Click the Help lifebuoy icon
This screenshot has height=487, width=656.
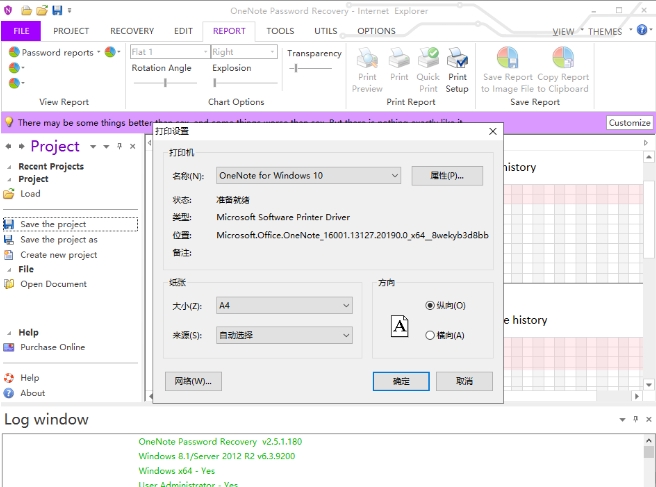pos(9,378)
